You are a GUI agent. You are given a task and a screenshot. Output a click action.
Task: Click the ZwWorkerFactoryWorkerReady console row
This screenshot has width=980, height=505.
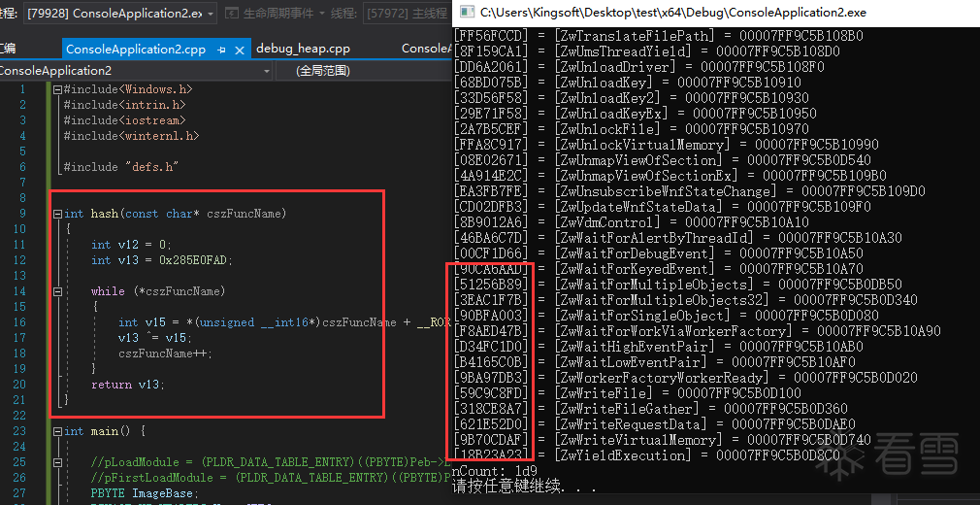(686, 378)
